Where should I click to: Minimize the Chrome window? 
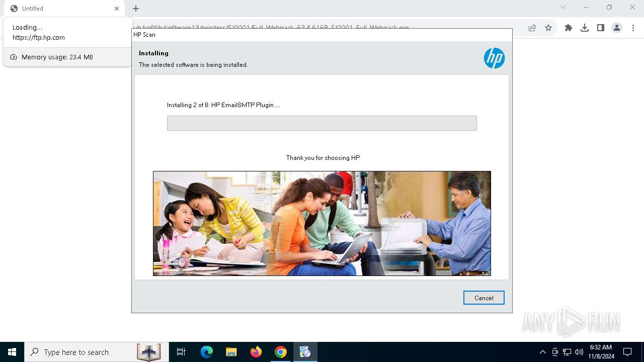(x=586, y=8)
